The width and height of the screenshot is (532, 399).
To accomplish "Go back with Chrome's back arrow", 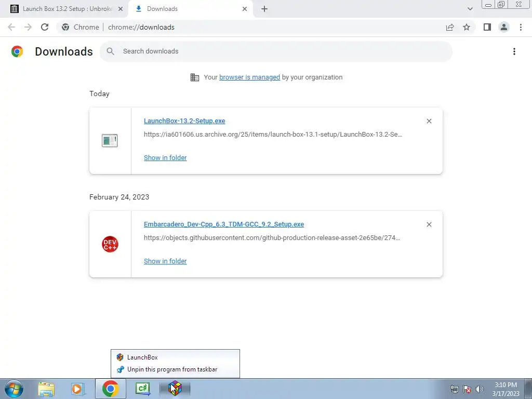I will [x=11, y=27].
